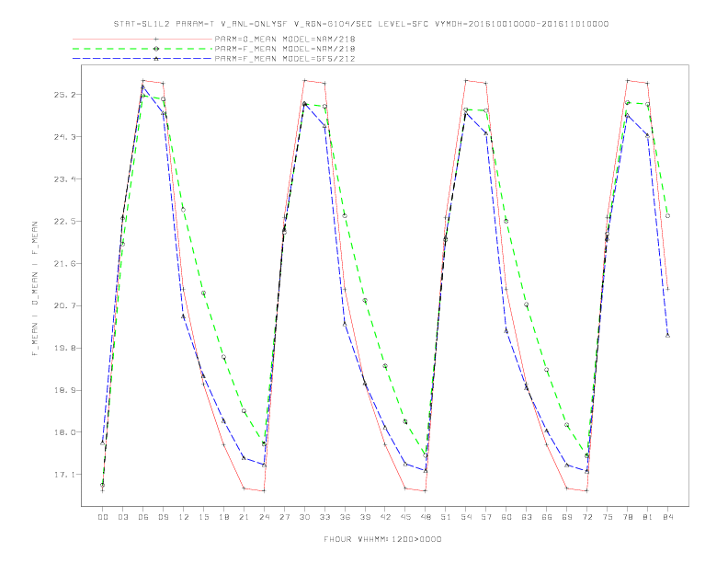Click the blue dashed legend line sample
Image resolution: width=728 pixels, height=563 pixels.
(142, 59)
